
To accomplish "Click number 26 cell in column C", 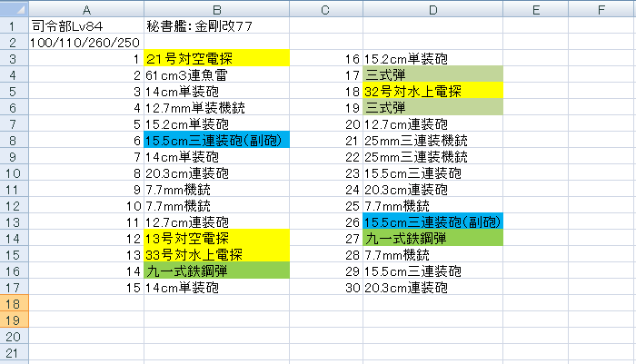I will (x=326, y=221).
